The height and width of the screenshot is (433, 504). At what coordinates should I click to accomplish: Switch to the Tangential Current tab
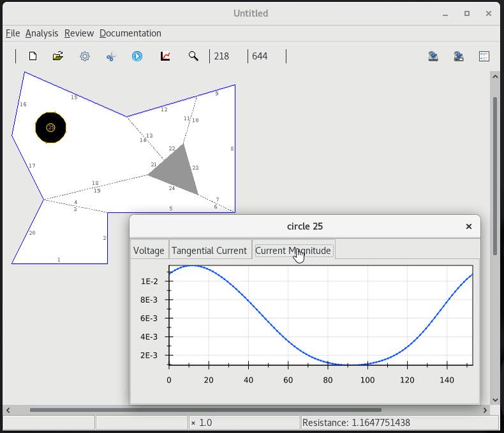pos(209,251)
